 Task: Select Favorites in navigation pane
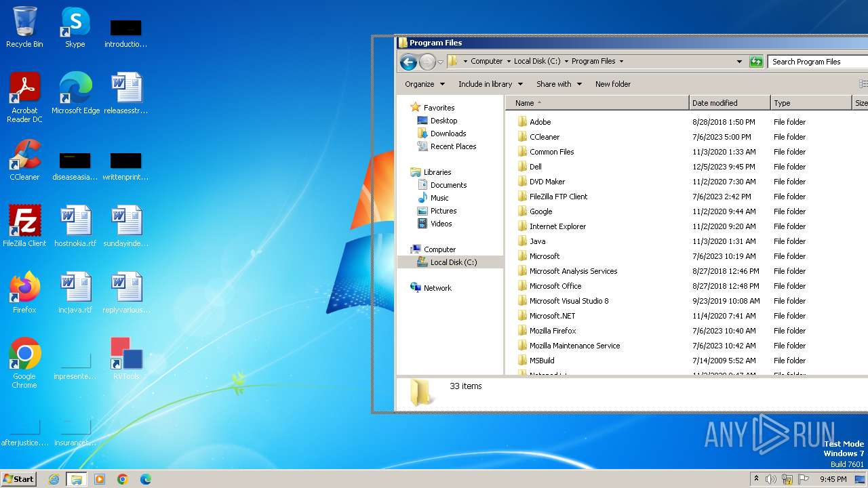[x=439, y=108]
